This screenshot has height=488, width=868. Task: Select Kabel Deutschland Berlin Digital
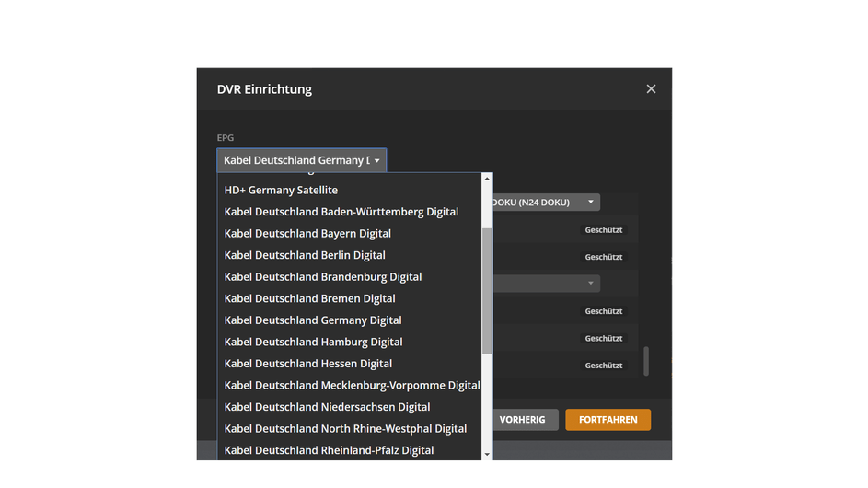(x=349, y=255)
